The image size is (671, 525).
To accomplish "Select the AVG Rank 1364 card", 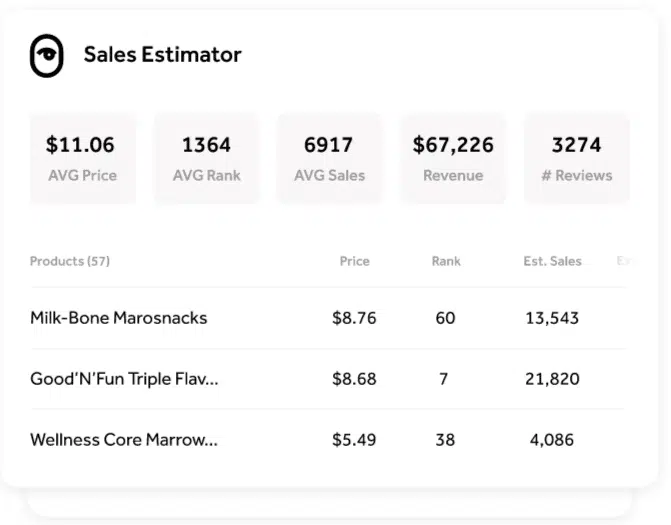I will point(206,159).
